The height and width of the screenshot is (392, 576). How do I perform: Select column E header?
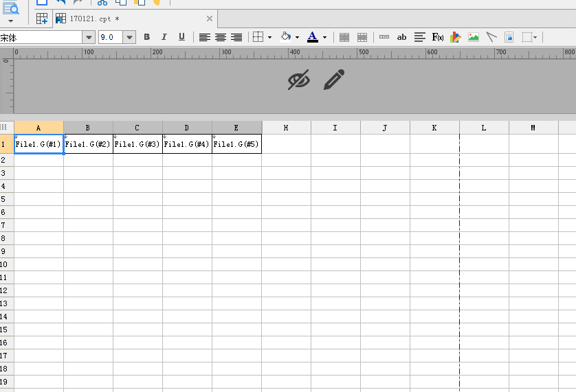coord(236,128)
